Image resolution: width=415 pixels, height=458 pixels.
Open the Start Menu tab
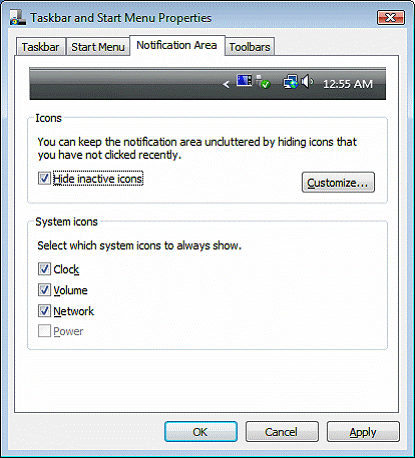tap(98, 47)
